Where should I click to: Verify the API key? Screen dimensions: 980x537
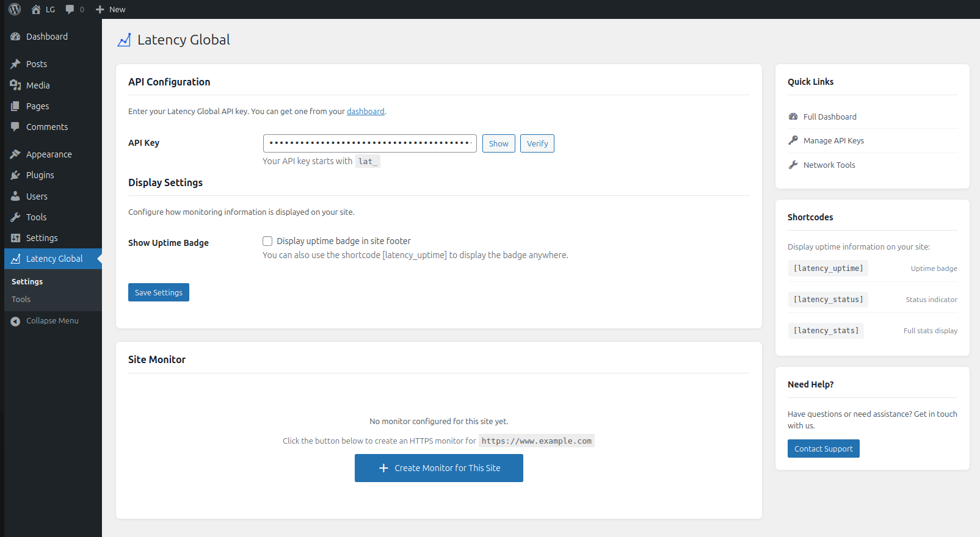[x=537, y=143]
